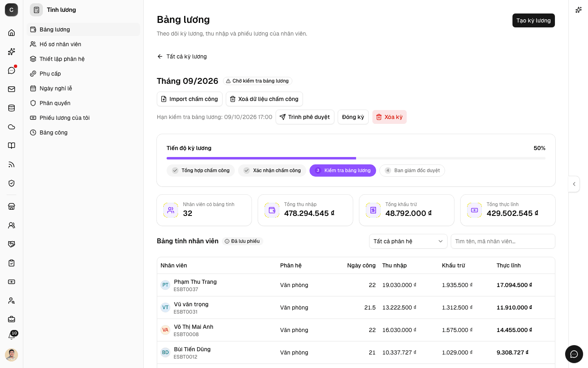
Task: Open the mail envelope icon in rail
Action: (11, 89)
